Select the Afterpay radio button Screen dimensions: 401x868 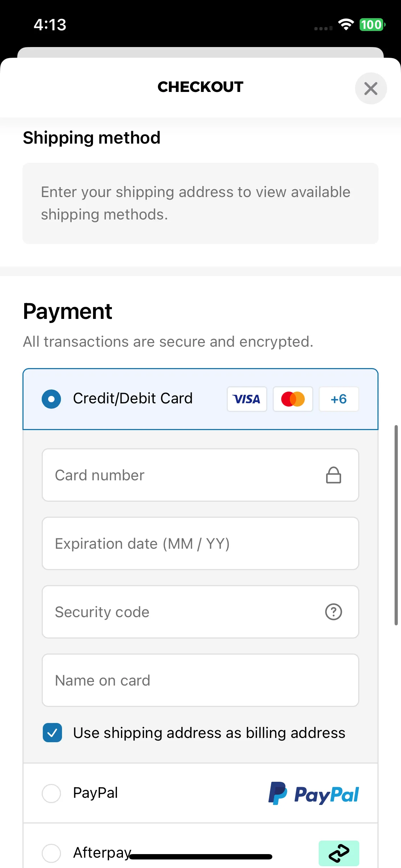pyautogui.click(x=51, y=853)
